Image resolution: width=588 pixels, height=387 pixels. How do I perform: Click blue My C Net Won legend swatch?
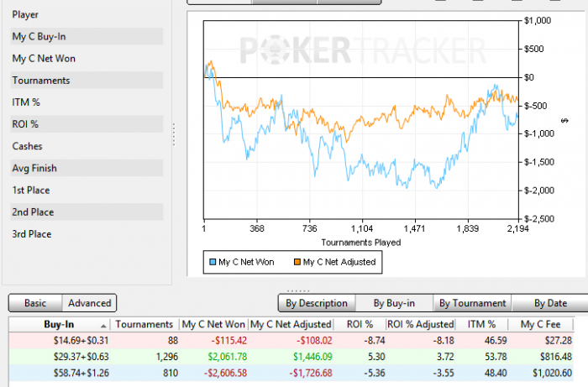(x=213, y=262)
